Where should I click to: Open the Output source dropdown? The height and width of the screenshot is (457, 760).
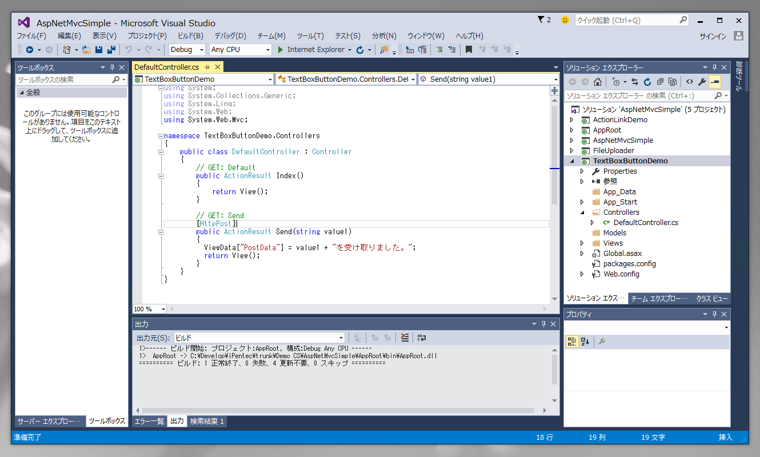[259, 338]
